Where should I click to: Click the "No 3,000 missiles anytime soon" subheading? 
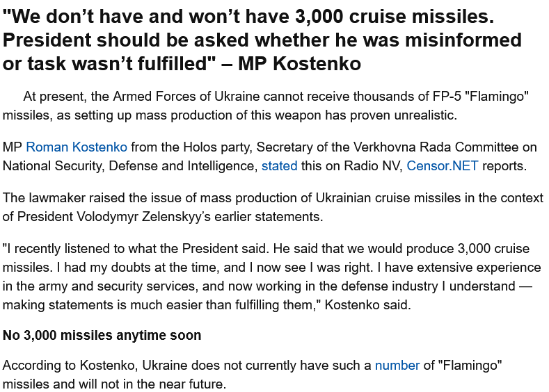102,336
